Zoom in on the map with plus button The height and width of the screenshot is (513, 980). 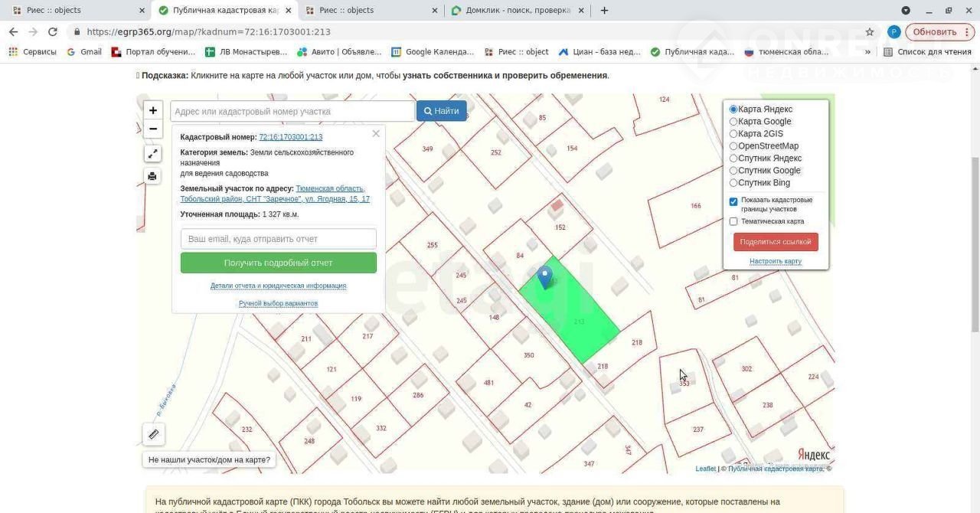pos(153,110)
